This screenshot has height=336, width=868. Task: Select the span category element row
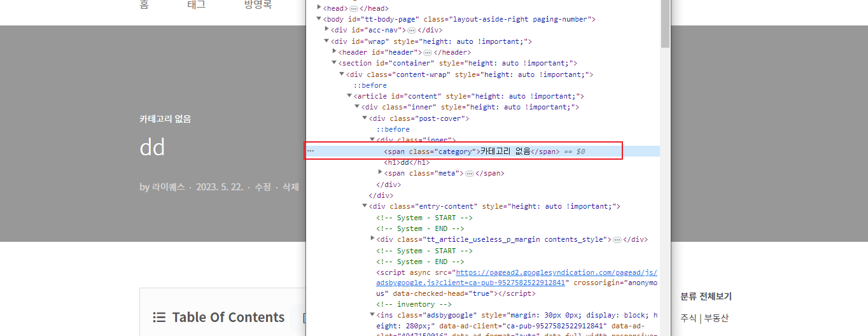click(483, 151)
